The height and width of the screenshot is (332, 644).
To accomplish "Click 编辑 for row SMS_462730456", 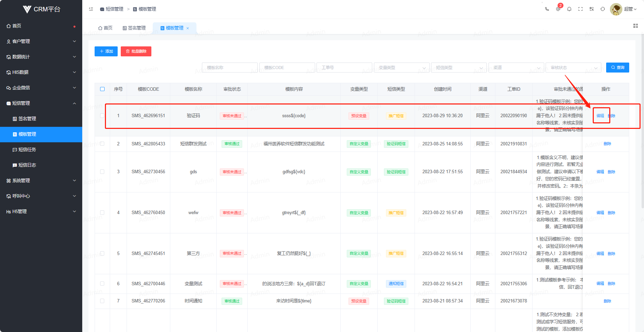I will 600,172.
